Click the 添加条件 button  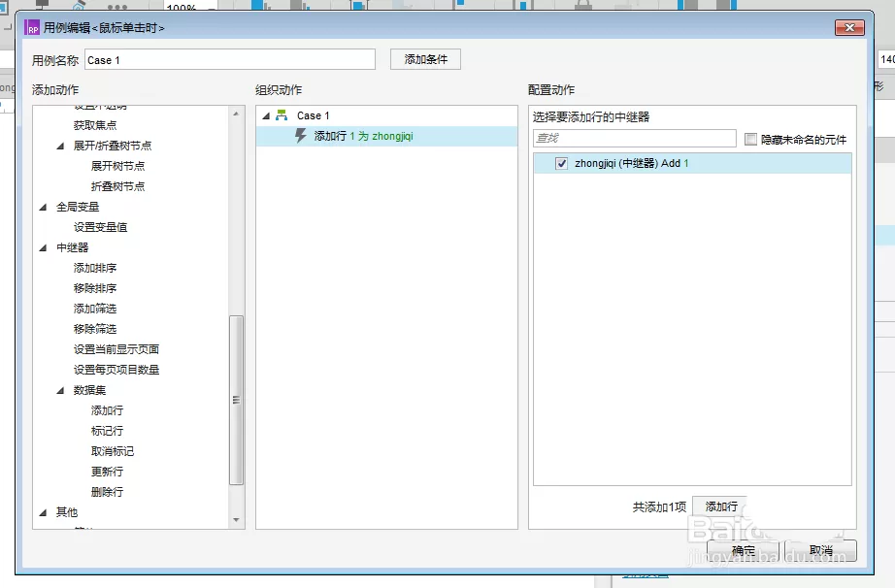tap(425, 59)
